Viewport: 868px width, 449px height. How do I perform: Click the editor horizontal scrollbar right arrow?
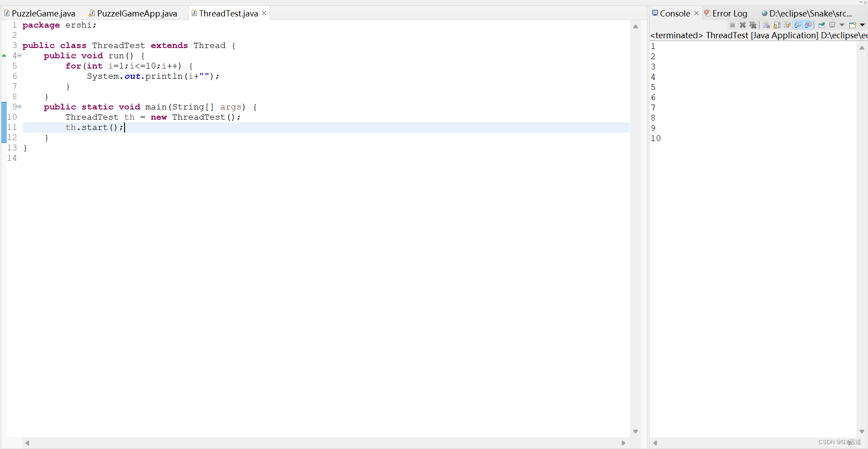(623, 443)
